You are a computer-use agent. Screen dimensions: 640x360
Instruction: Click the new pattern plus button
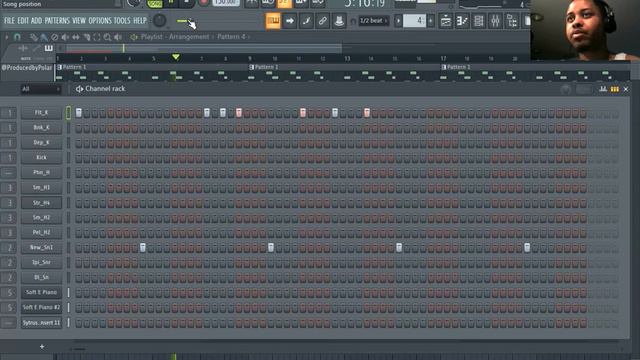[x=431, y=21]
